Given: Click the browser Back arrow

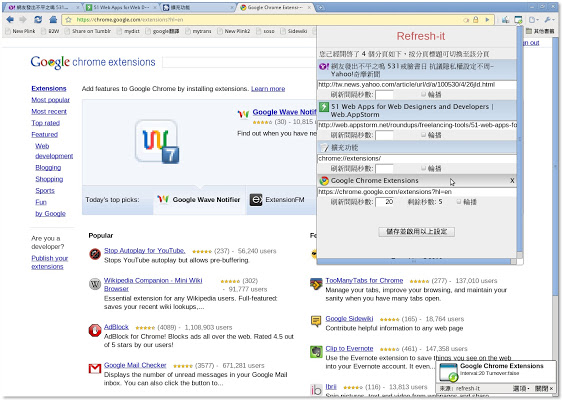Looking at the screenshot, I should pos(10,20).
